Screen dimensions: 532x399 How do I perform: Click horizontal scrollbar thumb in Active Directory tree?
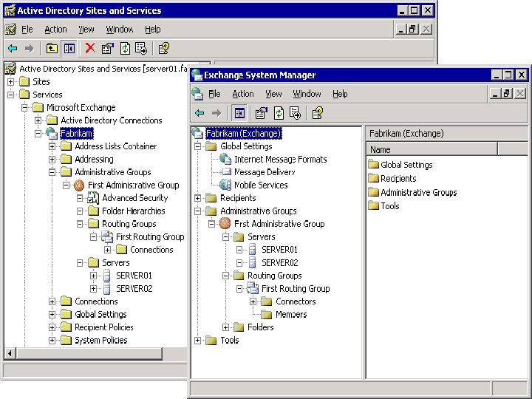pyautogui.click(x=89, y=354)
